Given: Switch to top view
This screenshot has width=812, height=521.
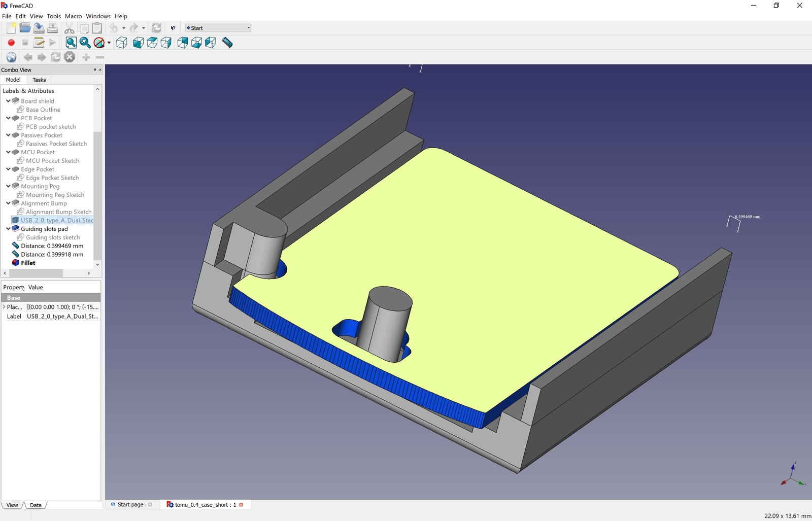Looking at the screenshot, I should coord(152,43).
